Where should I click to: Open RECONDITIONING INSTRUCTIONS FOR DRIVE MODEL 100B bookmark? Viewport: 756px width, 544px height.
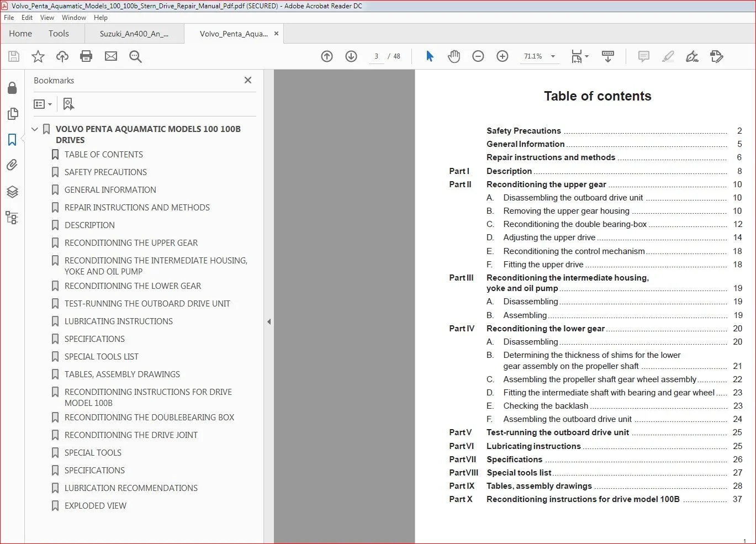click(148, 397)
